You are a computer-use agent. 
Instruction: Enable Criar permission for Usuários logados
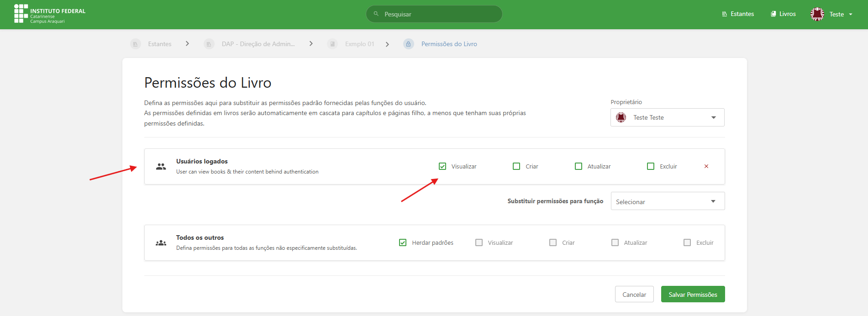click(516, 166)
